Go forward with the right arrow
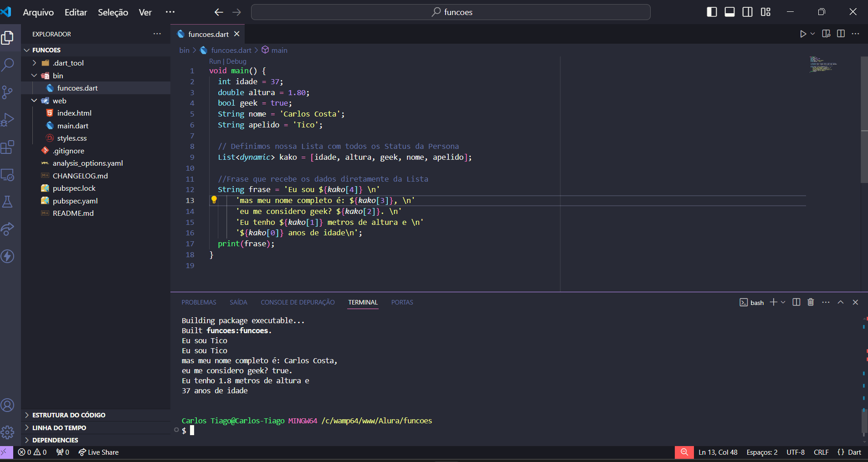The height and width of the screenshot is (462, 868). pyautogui.click(x=236, y=12)
